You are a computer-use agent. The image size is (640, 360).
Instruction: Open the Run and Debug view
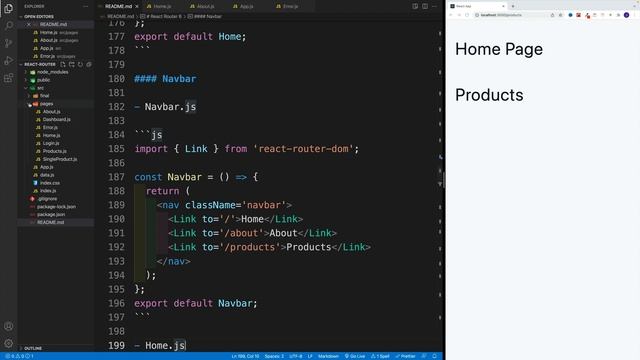tap(8, 60)
